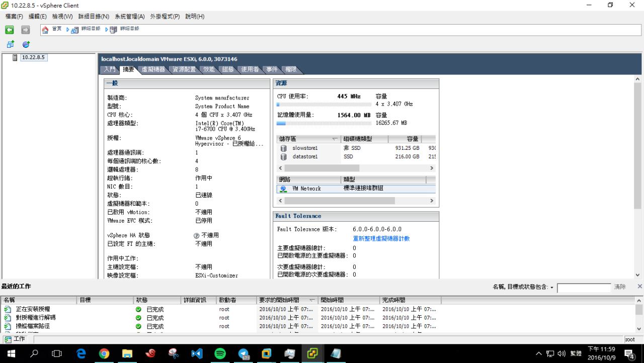
Task: Open the Windows Start menu
Action: [11, 353]
